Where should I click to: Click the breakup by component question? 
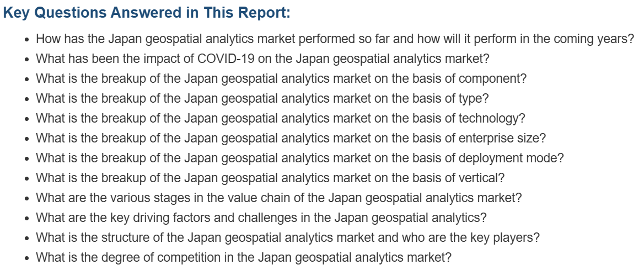(x=281, y=78)
